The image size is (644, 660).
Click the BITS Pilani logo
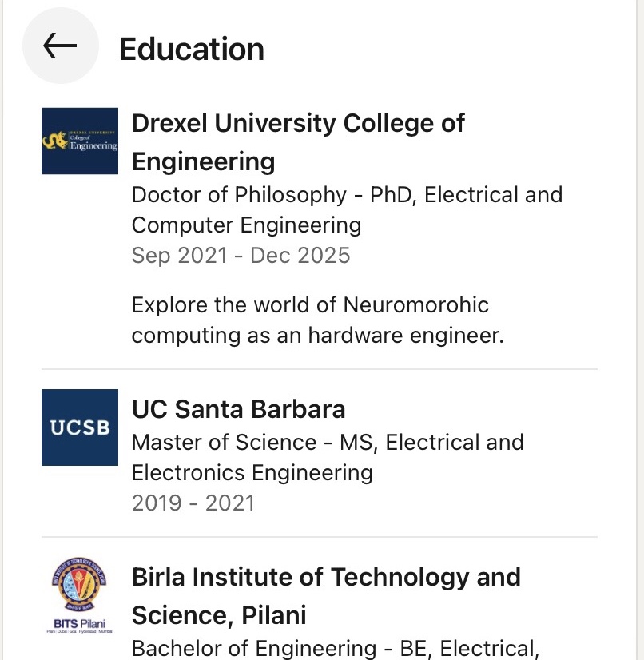click(x=80, y=595)
